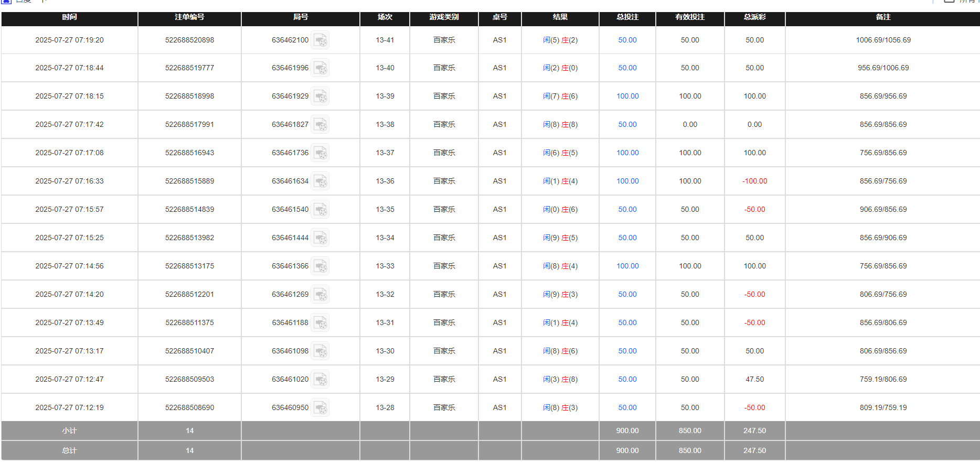Open video replay for round 636461634

pos(320,181)
